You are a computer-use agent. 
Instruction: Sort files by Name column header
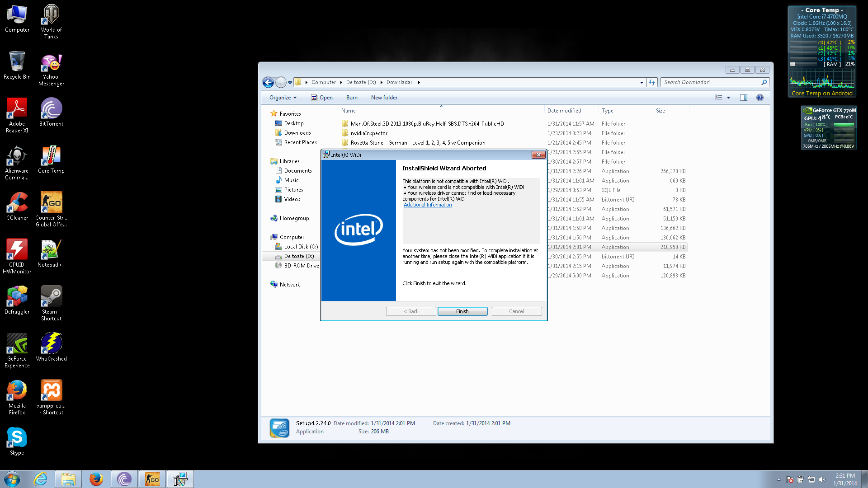point(441,111)
